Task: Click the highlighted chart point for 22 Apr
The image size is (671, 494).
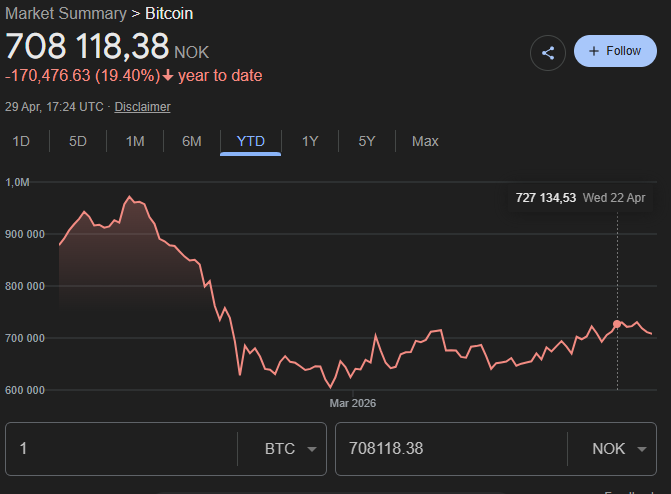Action: (x=617, y=324)
